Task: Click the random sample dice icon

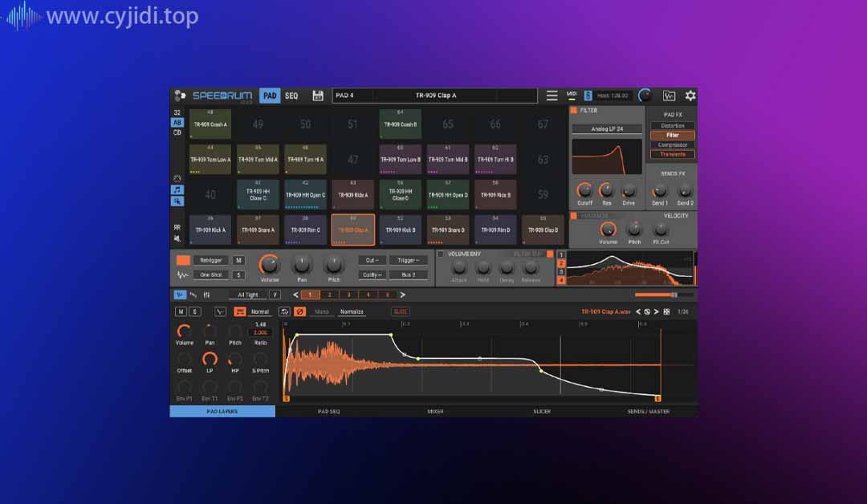Action: click(x=667, y=311)
